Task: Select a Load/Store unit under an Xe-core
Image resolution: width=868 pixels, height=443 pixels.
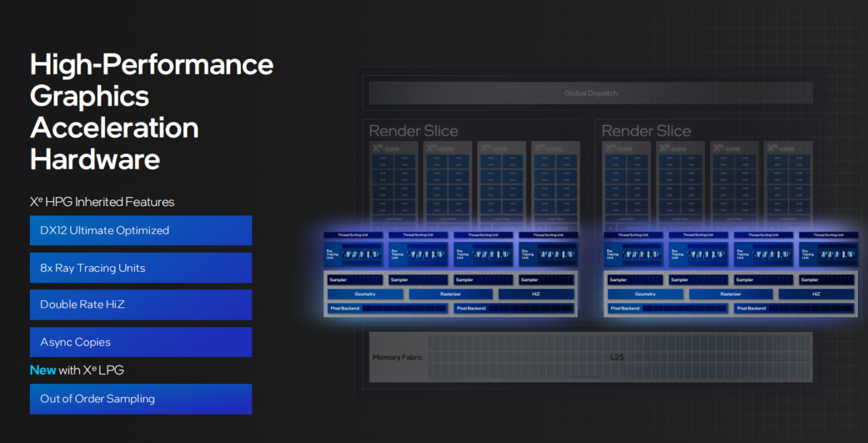Action: (393, 219)
